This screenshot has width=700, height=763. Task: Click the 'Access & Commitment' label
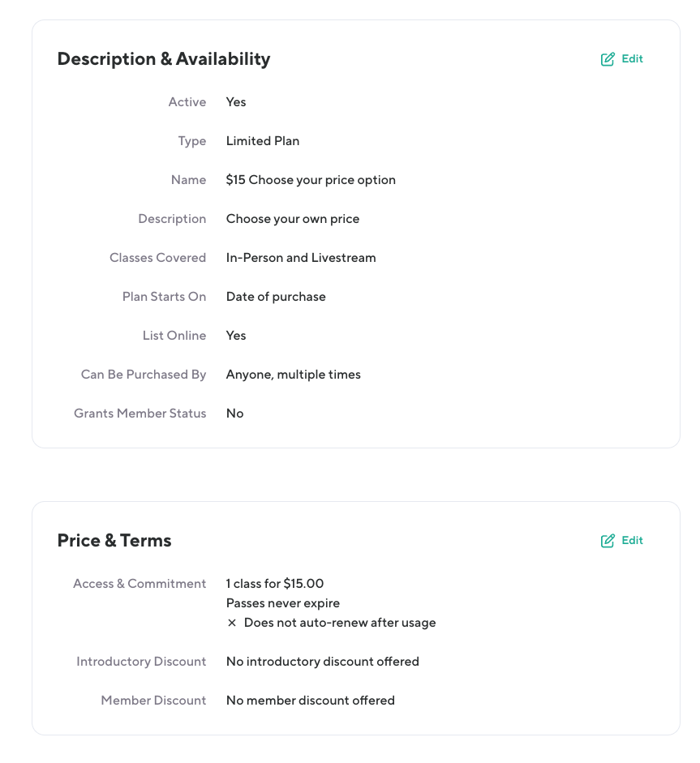point(140,584)
